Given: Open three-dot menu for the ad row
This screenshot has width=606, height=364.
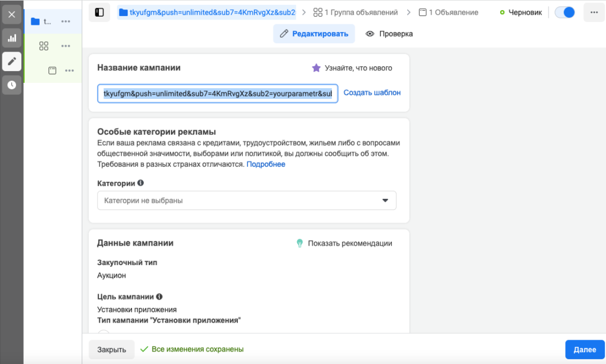Looking at the screenshot, I should [x=70, y=70].
